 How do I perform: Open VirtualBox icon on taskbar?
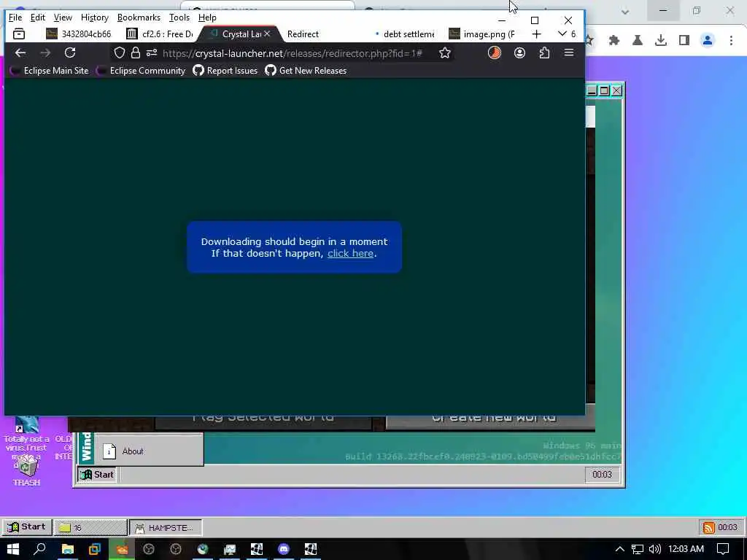[94, 549]
